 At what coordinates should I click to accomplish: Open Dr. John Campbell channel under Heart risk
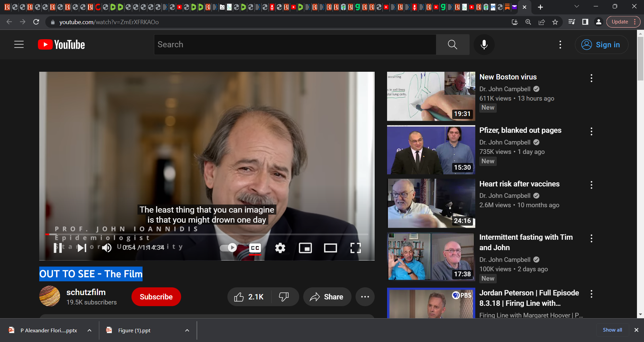[x=505, y=195]
